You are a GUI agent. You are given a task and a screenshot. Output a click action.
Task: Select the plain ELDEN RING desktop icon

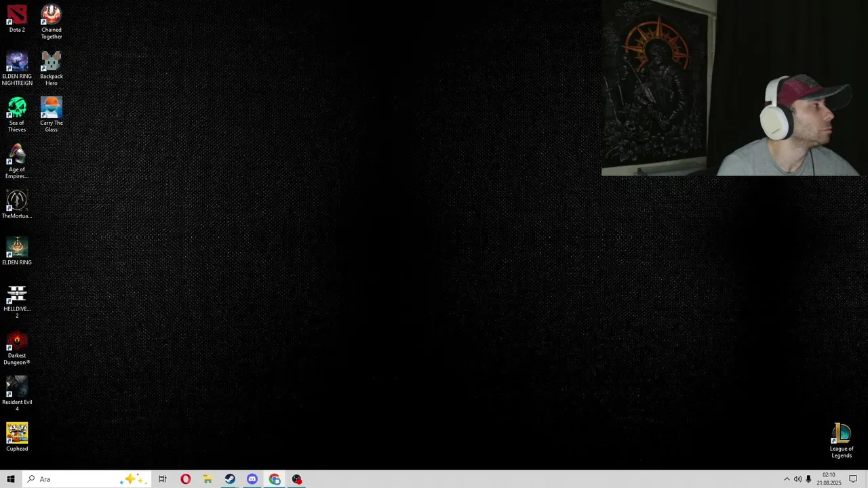click(17, 251)
